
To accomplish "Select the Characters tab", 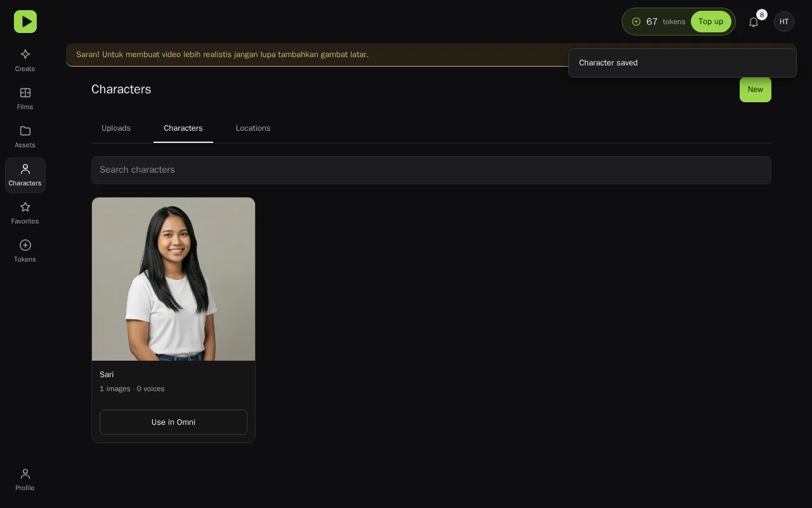I will tap(183, 128).
